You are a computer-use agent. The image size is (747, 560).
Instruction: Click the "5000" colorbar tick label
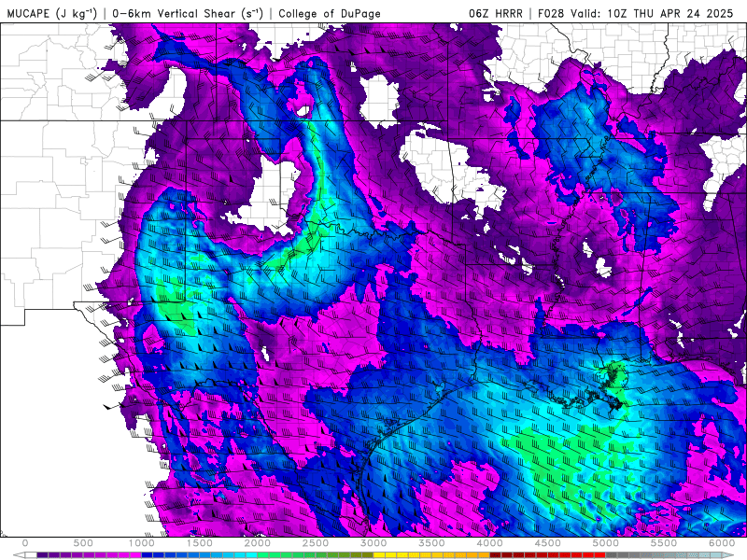[x=606, y=543]
